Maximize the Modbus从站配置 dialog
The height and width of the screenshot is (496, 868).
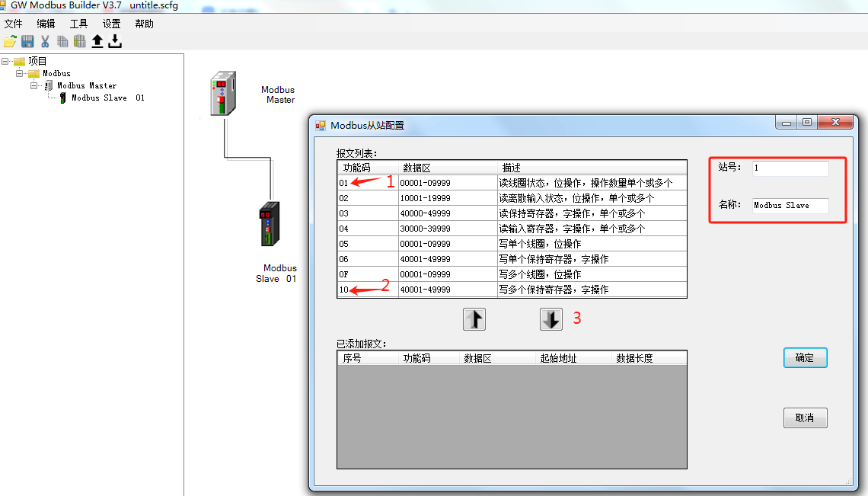pos(807,122)
